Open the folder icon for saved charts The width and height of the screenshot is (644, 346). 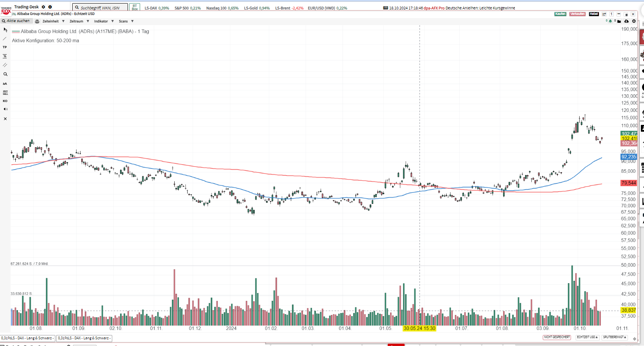(x=619, y=21)
